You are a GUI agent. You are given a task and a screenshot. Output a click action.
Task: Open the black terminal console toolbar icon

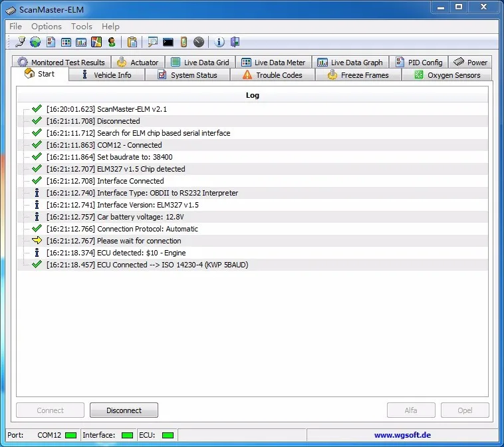coord(168,42)
